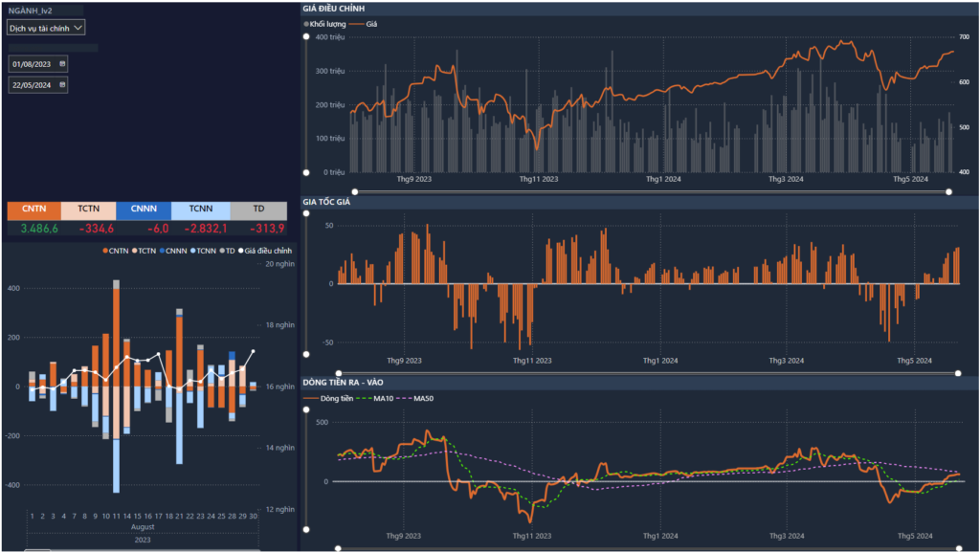Open the end date calendar picker icon

click(x=62, y=85)
